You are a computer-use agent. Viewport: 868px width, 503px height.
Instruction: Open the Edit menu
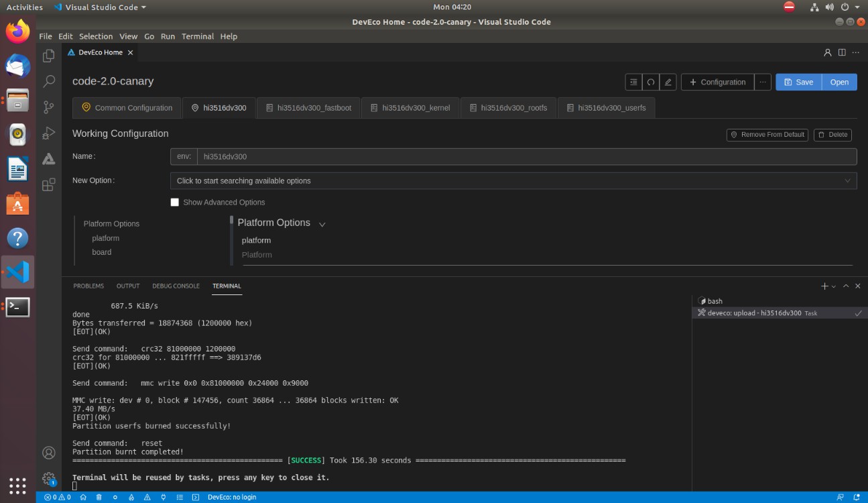[x=65, y=36]
